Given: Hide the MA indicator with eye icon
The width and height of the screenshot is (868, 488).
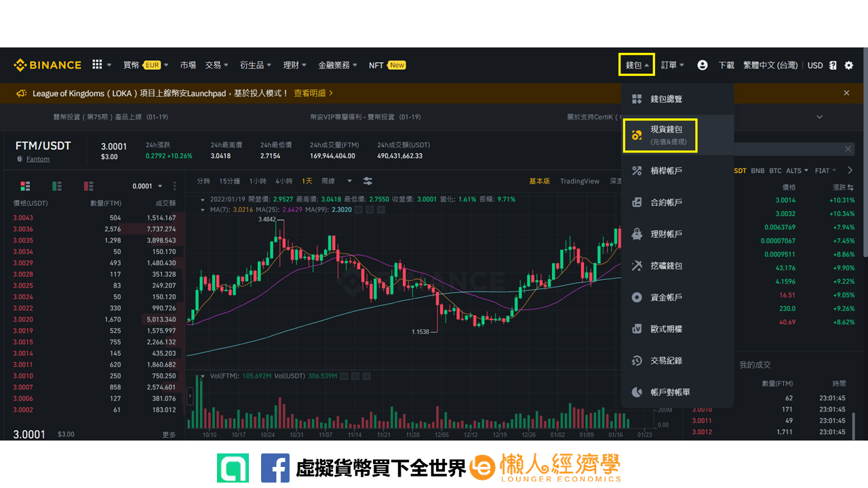Looking at the screenshot, I should click(359, 210).
